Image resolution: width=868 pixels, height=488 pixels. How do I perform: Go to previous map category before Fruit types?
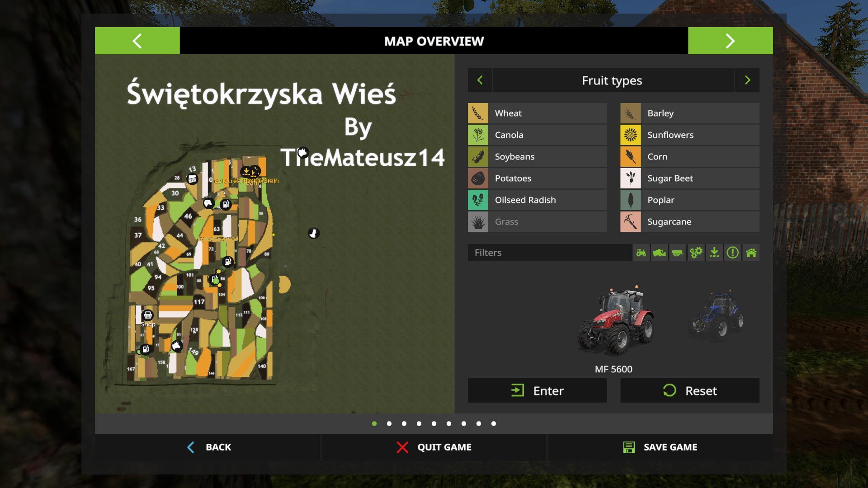click(480, 80)
